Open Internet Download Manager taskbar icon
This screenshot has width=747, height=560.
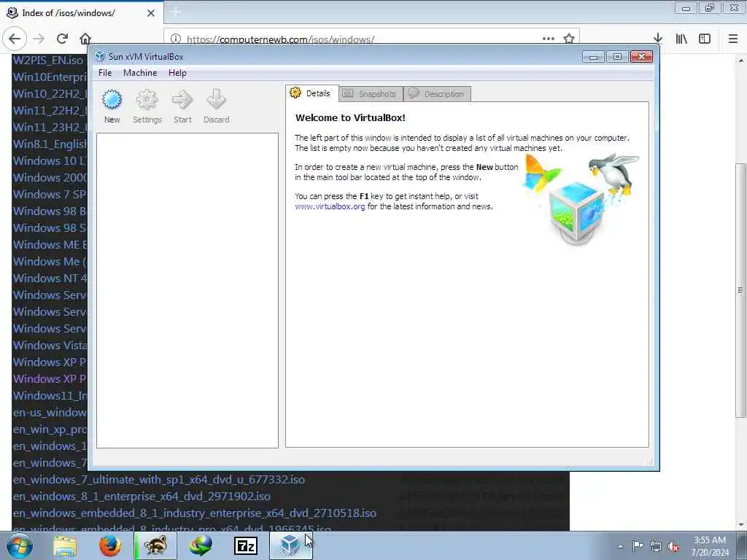(x=201, y=545)
